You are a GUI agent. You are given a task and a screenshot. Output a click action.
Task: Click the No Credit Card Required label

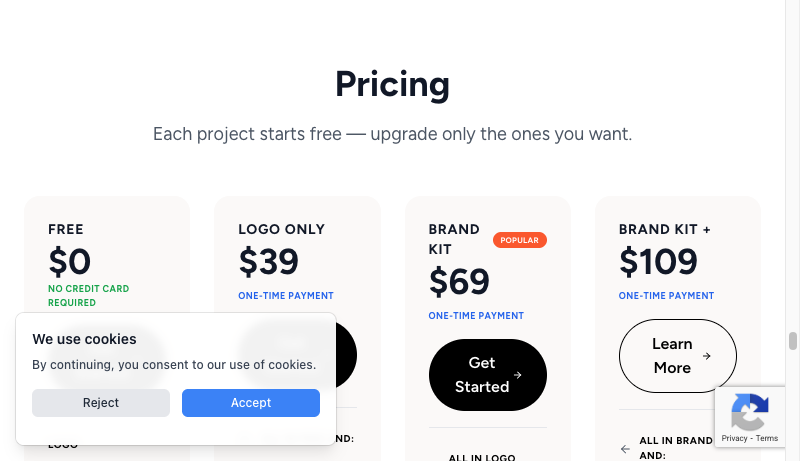tap(88, 295)
